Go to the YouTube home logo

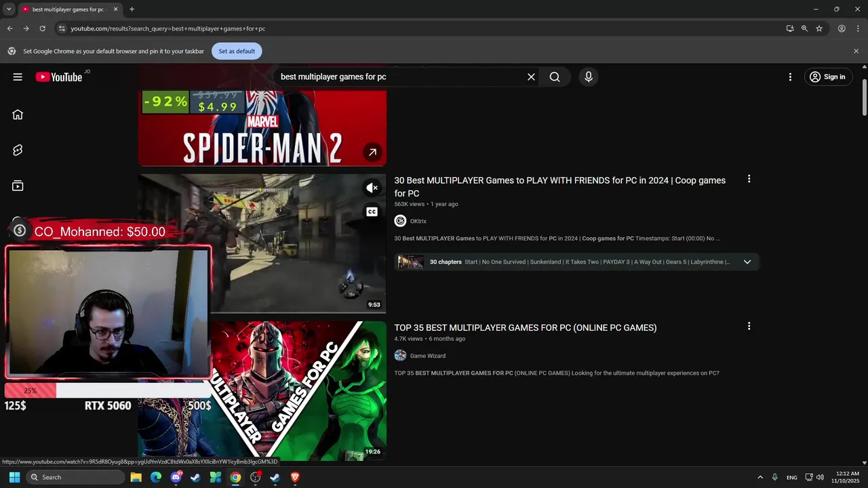point(59,77)
